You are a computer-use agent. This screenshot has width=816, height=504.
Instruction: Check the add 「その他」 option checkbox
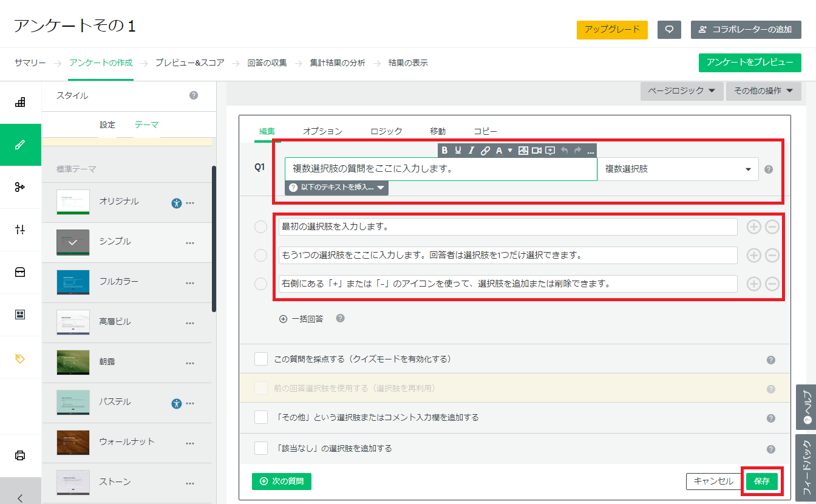(x=261, y=417)
